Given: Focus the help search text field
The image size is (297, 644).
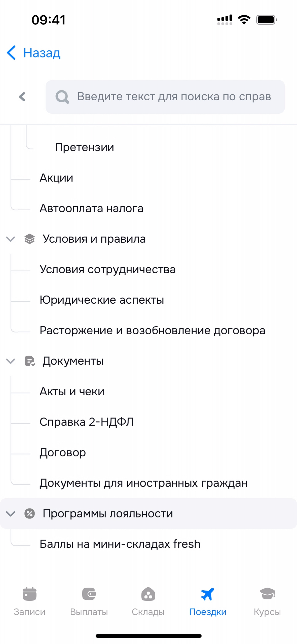Looking at the screenshot, I should tap(174, 97).
